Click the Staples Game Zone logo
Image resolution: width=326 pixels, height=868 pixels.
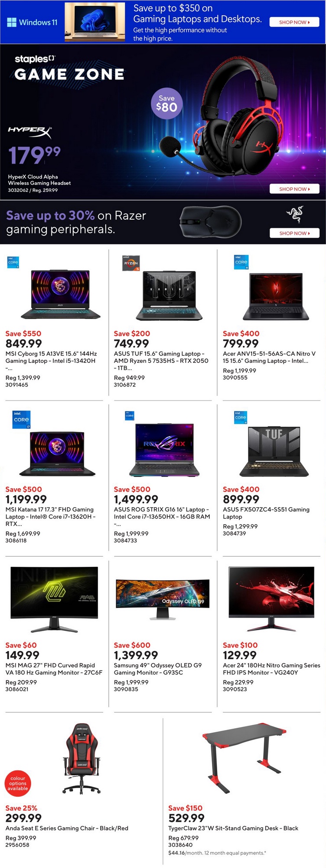69,69
